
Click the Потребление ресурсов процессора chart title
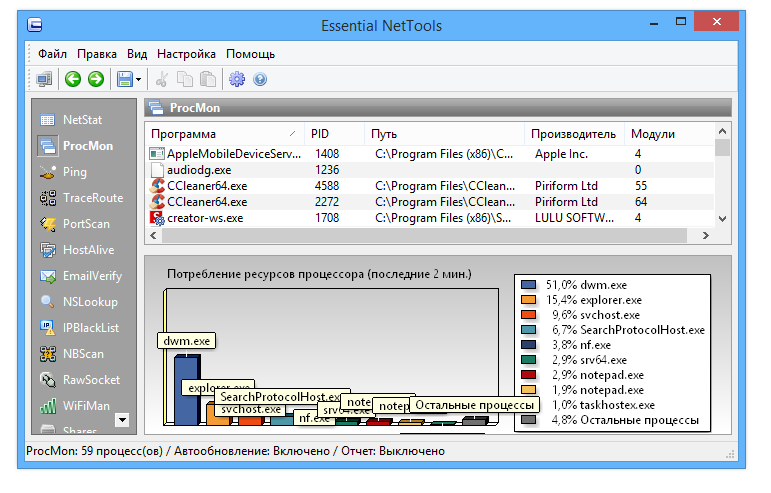pos(319,274)
